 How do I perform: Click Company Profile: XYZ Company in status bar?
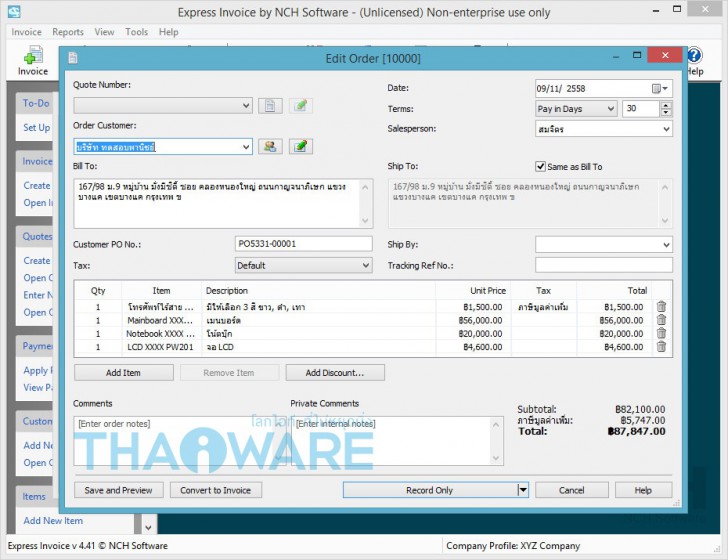point(513,546)
